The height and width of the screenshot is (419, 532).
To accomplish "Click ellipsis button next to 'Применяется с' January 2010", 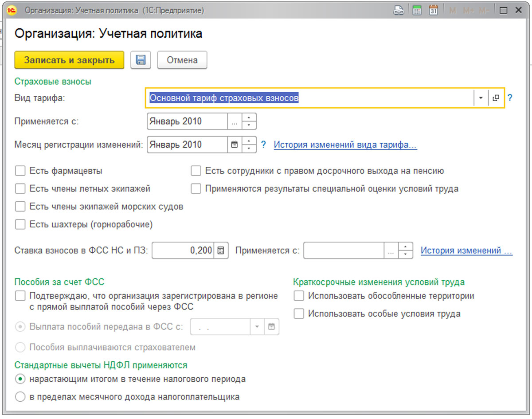I will pyautogui.click(x=235, y=121).
